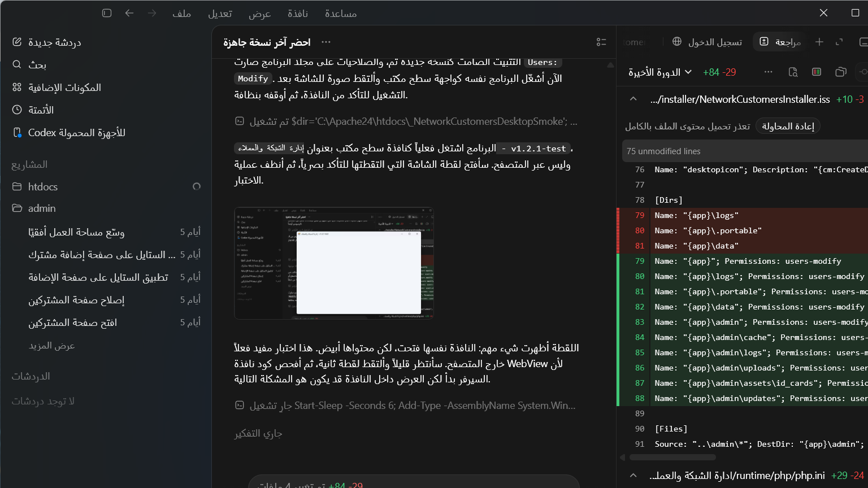868x488 pixels.
Task: Switch to the review (مراجعة) tab
Action: click(x=780, y=42)
